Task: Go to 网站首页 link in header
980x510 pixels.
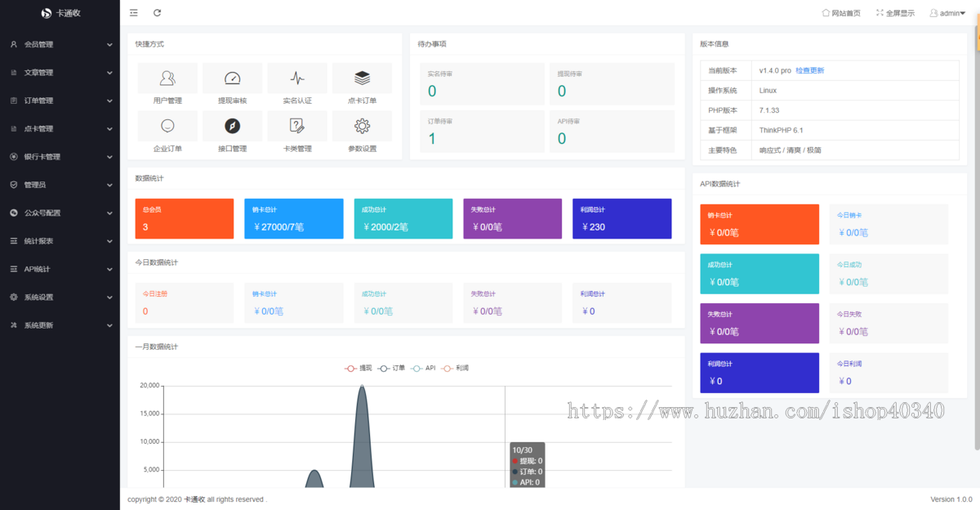Action: coord(840,13)
